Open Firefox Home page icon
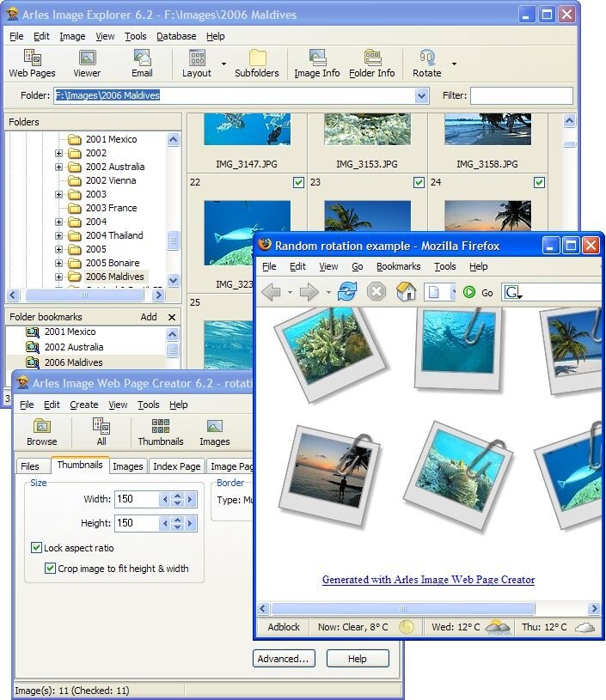 coord(406,291)
